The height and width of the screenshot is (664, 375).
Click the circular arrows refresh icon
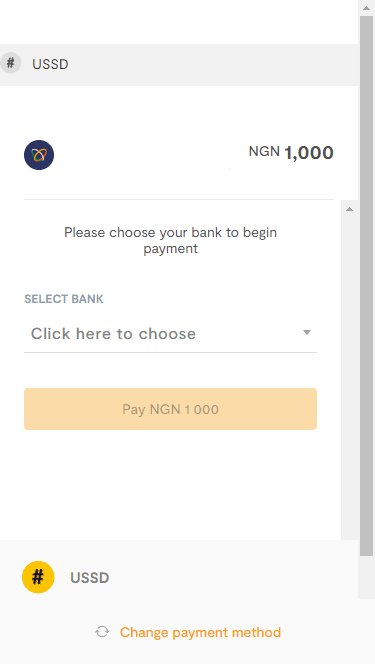coord(102,632)
